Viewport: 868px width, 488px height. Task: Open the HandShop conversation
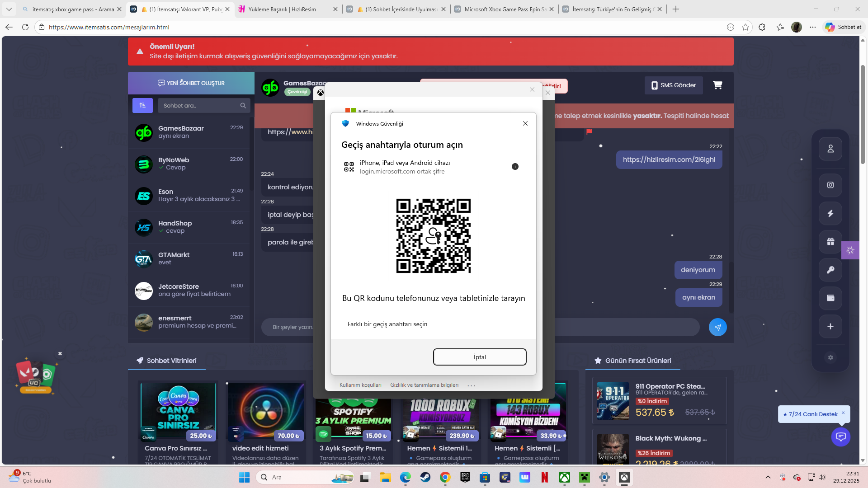(x=189, y=228)
